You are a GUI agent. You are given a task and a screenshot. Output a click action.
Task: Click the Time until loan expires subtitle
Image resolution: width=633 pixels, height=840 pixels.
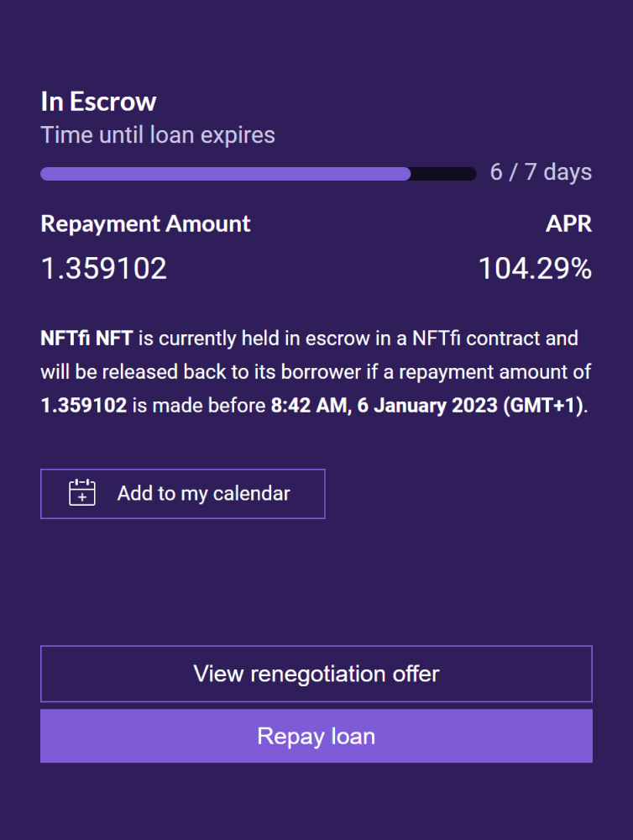tap(157, 134)
